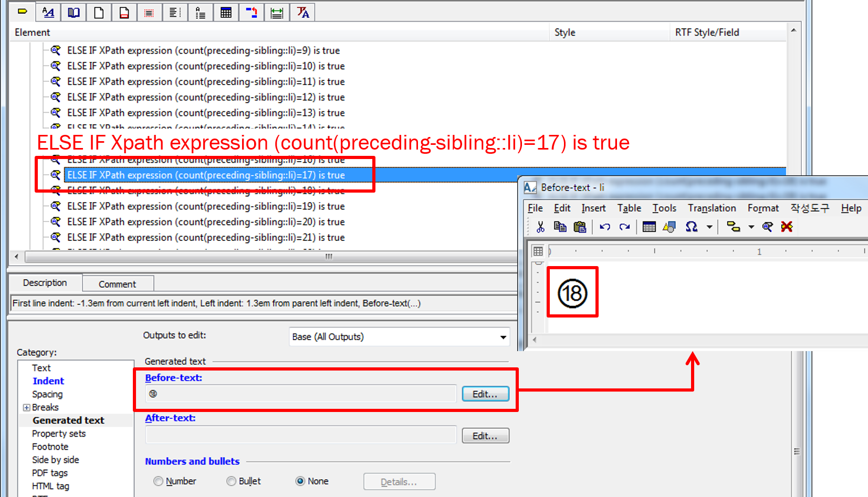This screenshot has width=868, height=497.
Task: Select the Side by side category
Action: click(55, 460)
